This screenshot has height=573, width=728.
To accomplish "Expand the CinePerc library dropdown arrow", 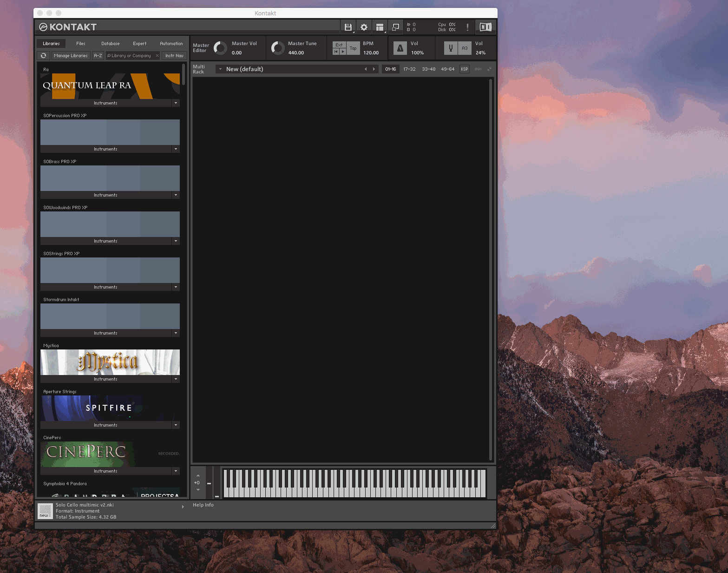I will tap(176, 471).
